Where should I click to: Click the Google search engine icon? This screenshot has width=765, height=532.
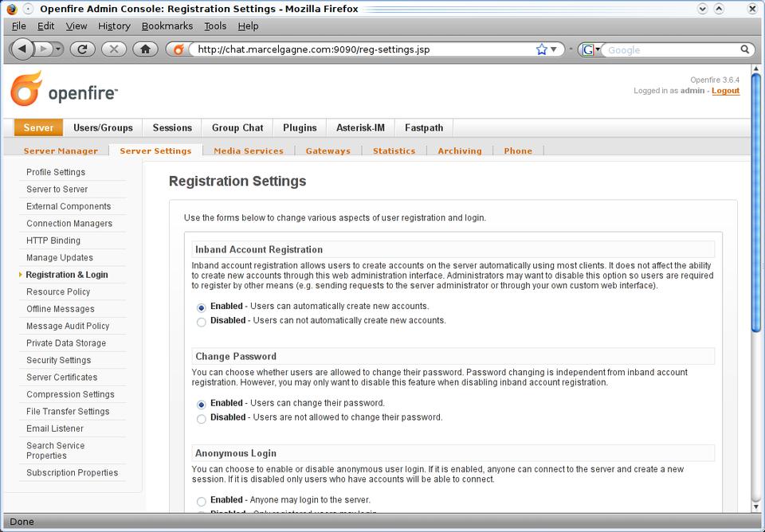(587, 49)
